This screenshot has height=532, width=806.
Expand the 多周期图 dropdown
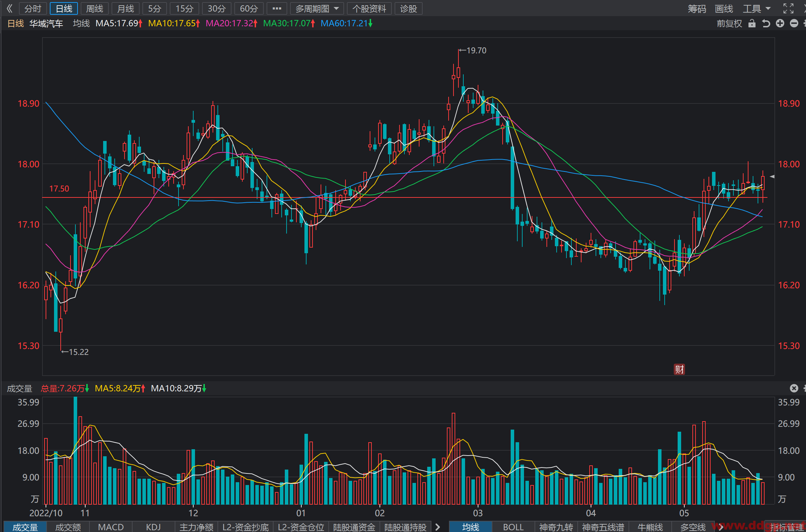[317, 8]
